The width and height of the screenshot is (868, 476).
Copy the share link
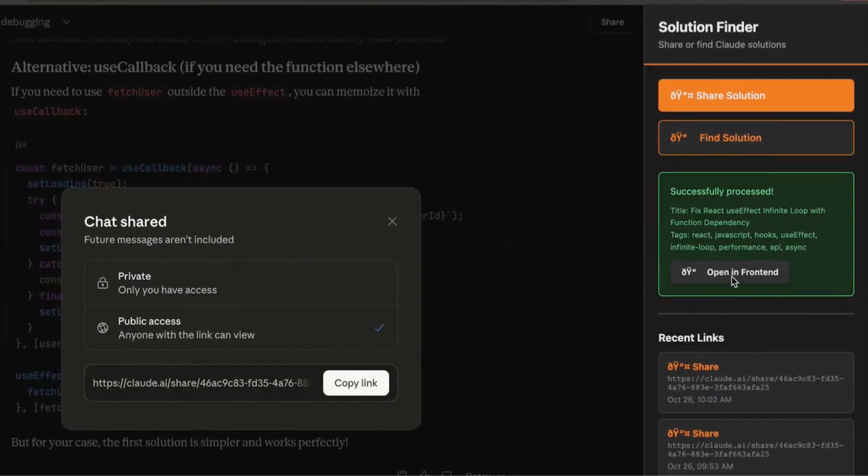point(356,383)
